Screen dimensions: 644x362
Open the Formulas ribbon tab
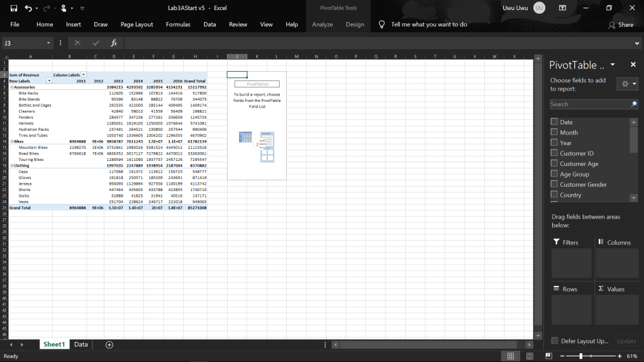178,25
